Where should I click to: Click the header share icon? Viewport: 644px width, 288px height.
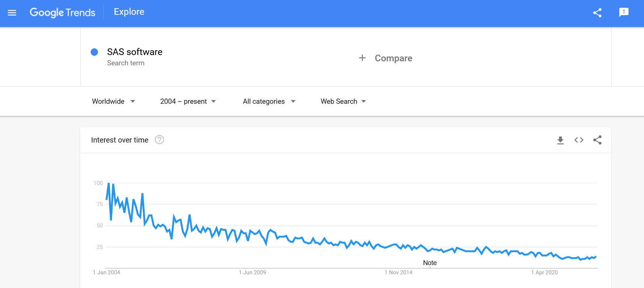point(597,13)
